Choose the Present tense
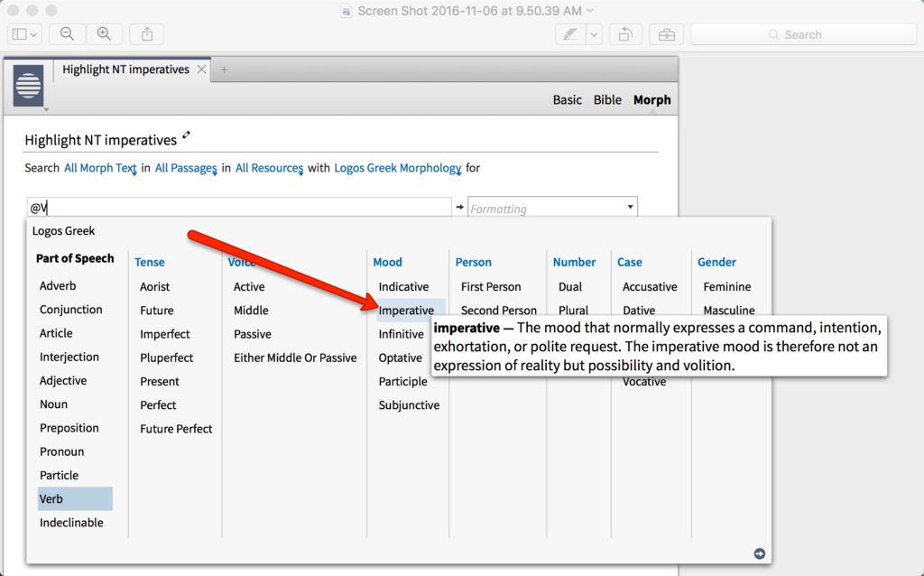 tap(160, 382)
